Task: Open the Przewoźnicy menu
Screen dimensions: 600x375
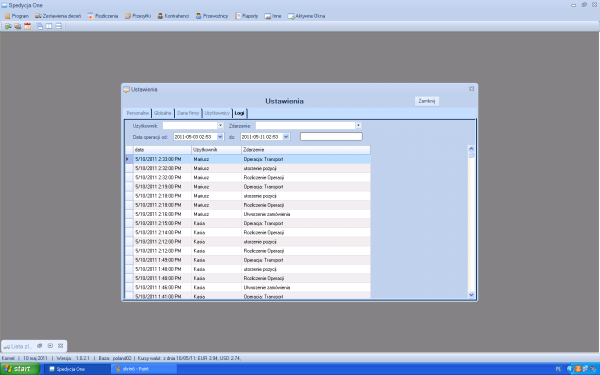Action: click(x=212, y=16)
